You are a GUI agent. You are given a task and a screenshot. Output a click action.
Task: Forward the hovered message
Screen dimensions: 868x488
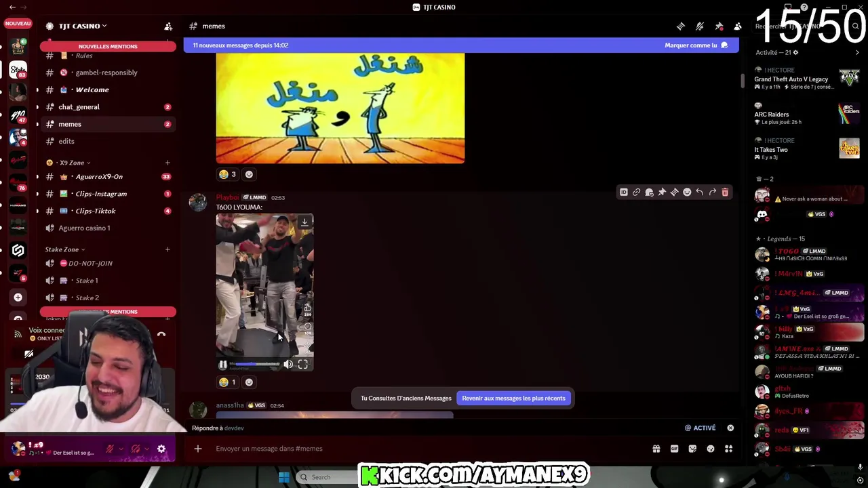pyautogui.click(x=712, y=192)
